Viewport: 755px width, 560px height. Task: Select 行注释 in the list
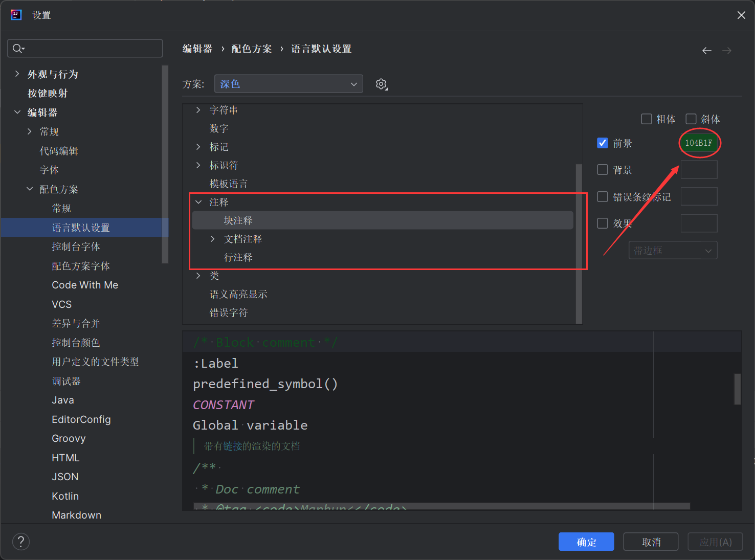238,257
